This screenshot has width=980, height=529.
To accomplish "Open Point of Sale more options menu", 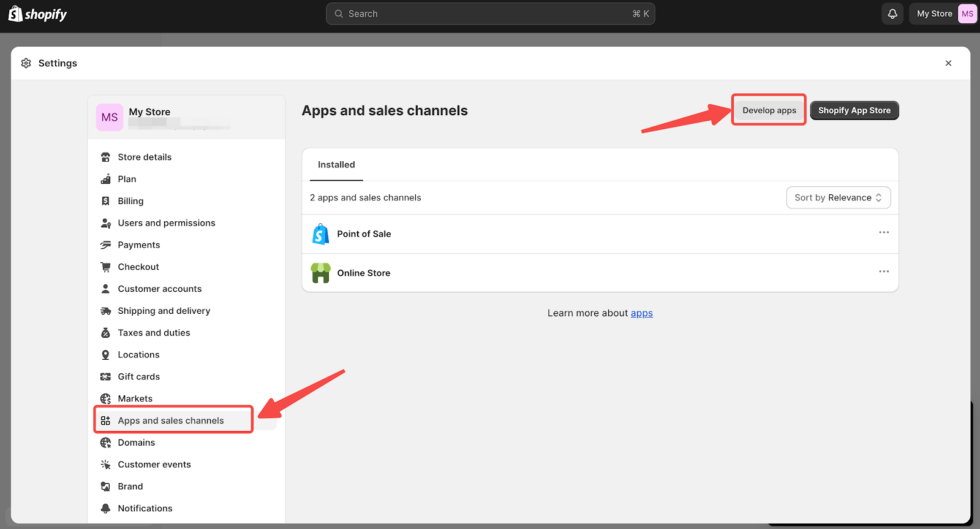I will coord(884,232).
